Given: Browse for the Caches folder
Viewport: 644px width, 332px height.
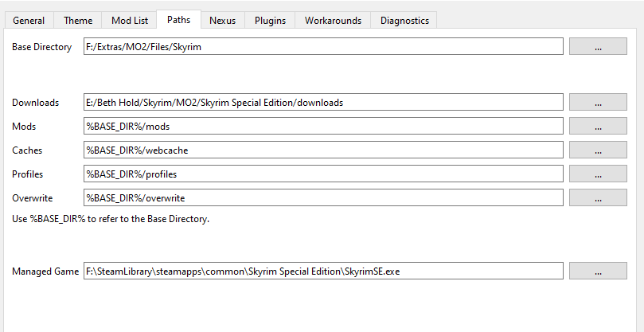Looking at the screenshot, I should [598, 150].
